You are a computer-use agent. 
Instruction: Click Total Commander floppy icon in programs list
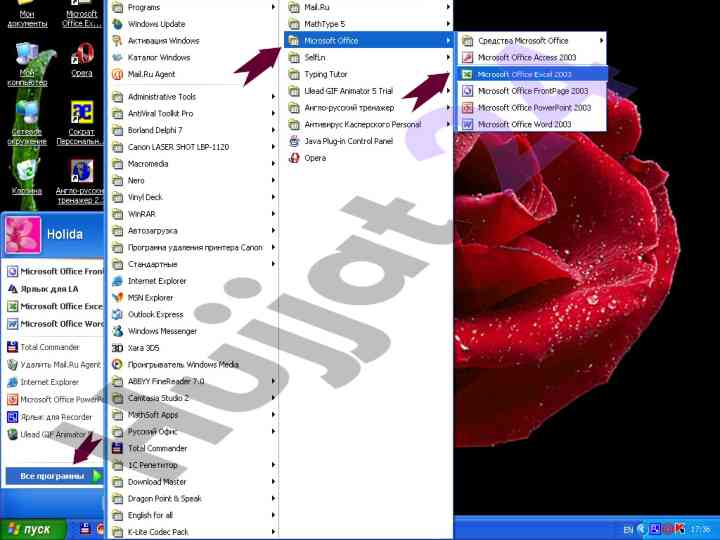(x=118, y=448)
